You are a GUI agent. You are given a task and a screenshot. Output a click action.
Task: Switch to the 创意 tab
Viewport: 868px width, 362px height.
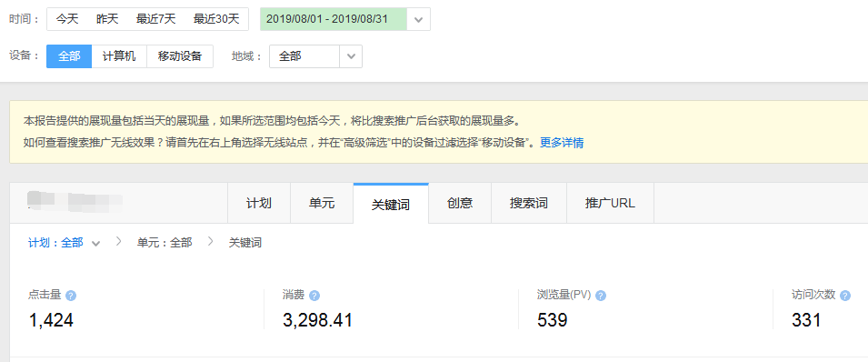(460, 203)
